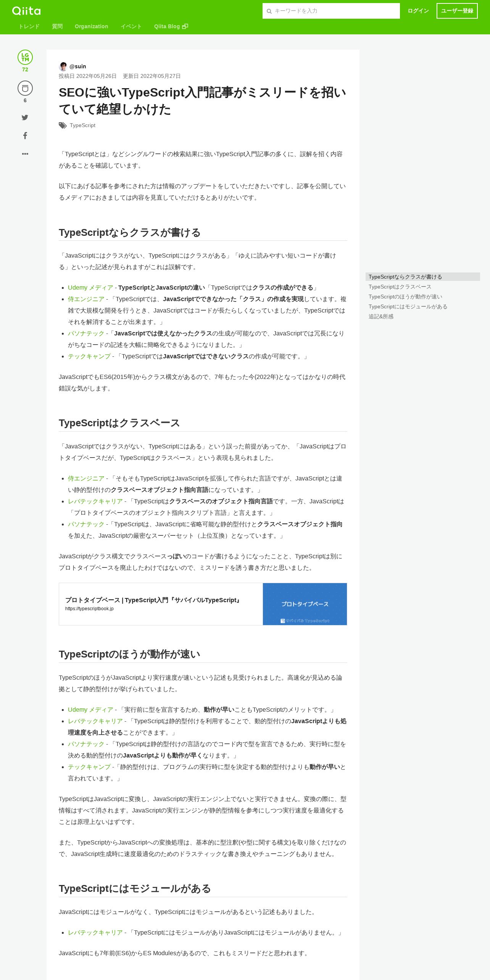Click the heading TypeScriptのほうが動作が速い
Image resolution: width=490 pixels, height=980 pixels.
(x=129, y=654)
